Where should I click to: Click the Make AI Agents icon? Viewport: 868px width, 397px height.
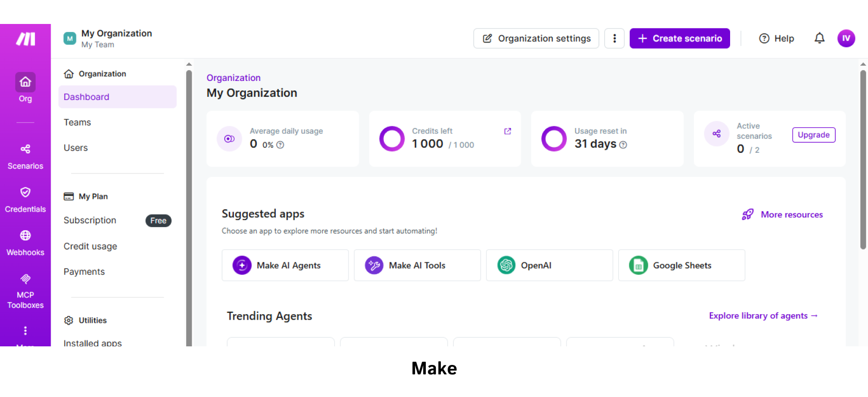242,265
